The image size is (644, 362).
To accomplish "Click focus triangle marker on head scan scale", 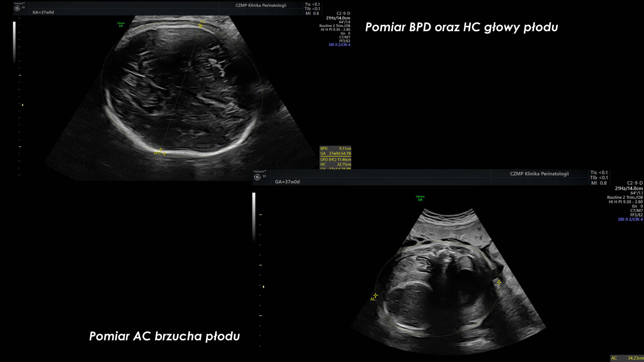I will [23, 105].
